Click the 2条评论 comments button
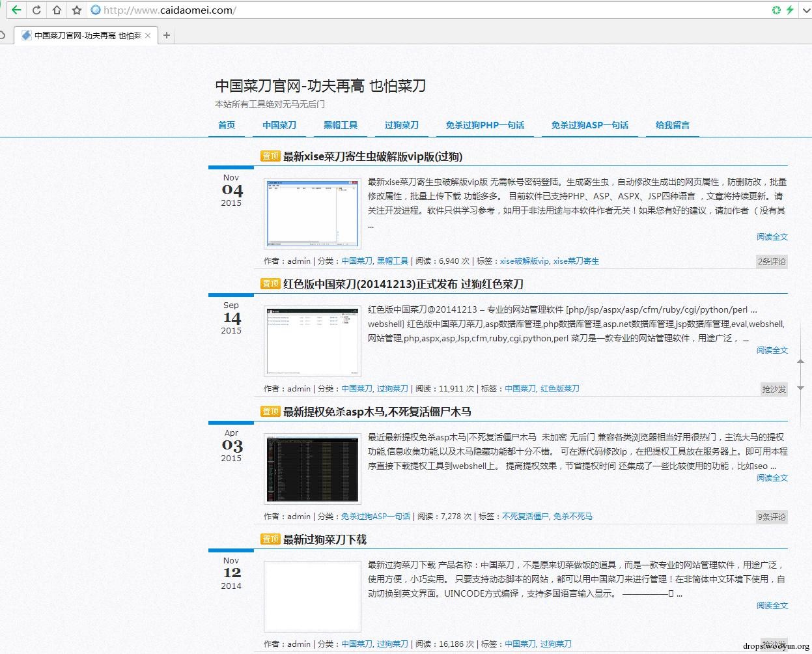This screenshot has height=654, width=812. (772, 261)
